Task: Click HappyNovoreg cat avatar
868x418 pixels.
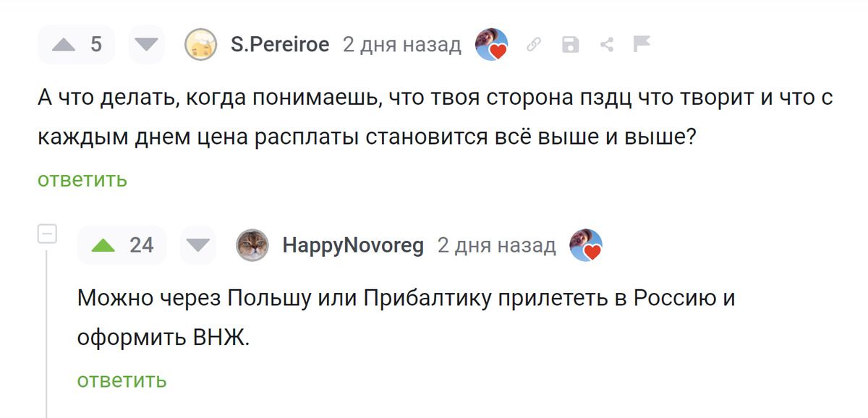Action: coord(252,246)
